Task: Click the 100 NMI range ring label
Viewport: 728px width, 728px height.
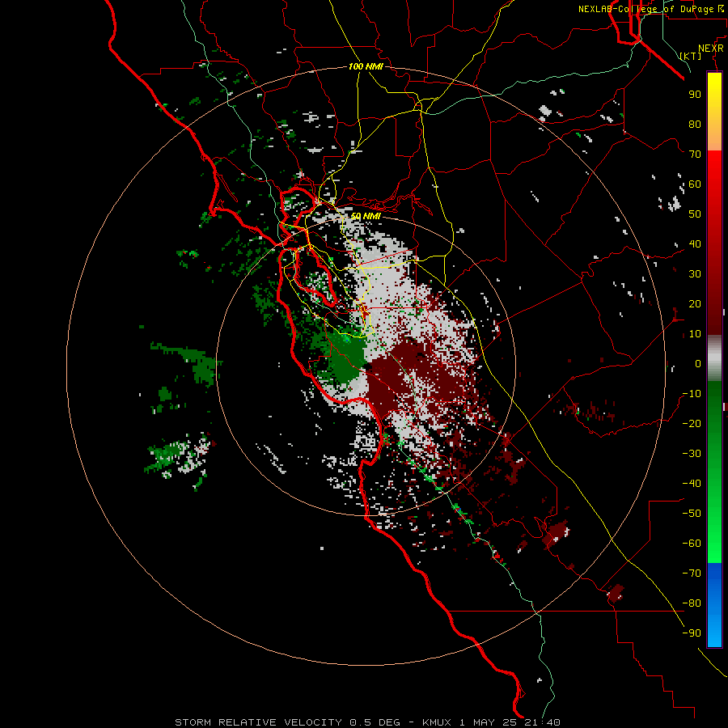Action: (x=366, y=66)
